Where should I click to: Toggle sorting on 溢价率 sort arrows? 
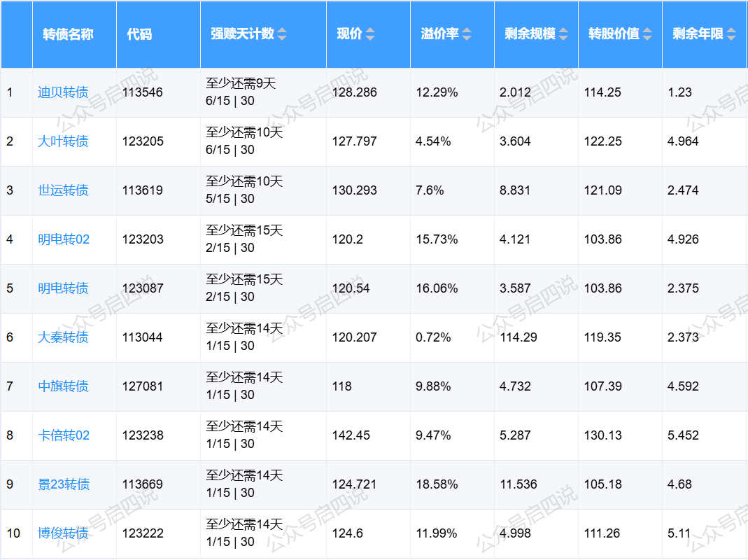pos(467,34)
